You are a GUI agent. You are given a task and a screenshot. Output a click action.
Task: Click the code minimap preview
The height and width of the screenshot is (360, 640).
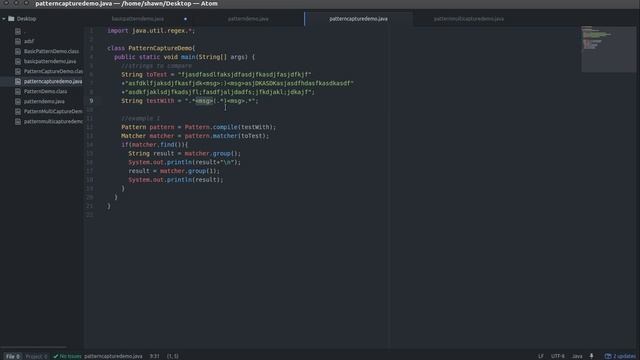click(x=608, y=49)
